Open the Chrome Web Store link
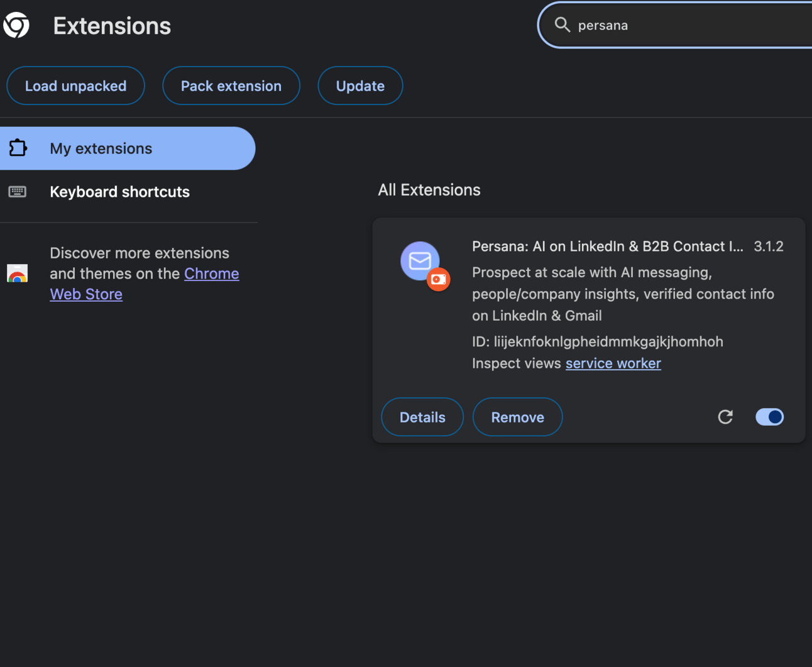812x667 pixels. coord(145,284)
